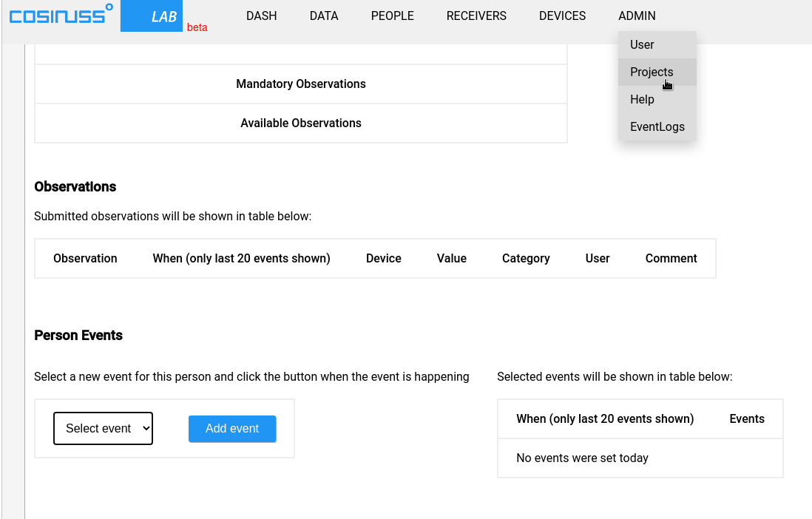Click the Events column header
Viewport: 812px width, 519px height.
746,418
